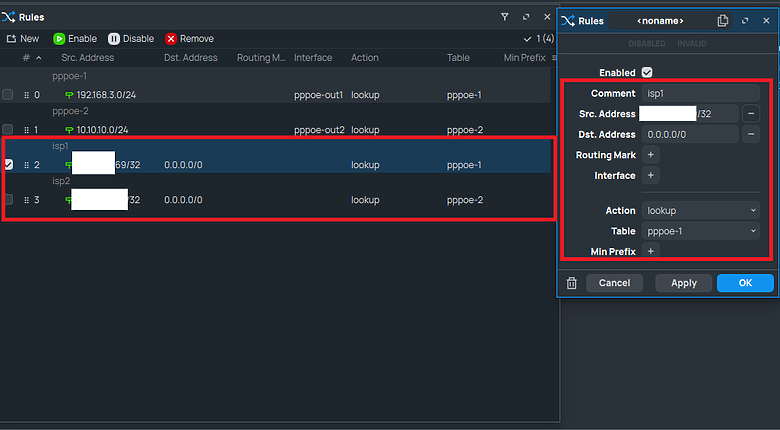The height and width of the screenshot is (430, 780).
Task: Add a Min Prefix with plus button
Action: pos(650,251)
